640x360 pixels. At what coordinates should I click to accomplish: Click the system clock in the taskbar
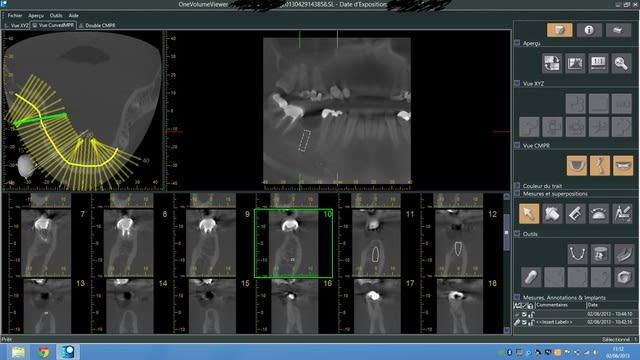(x=619, y=352)
